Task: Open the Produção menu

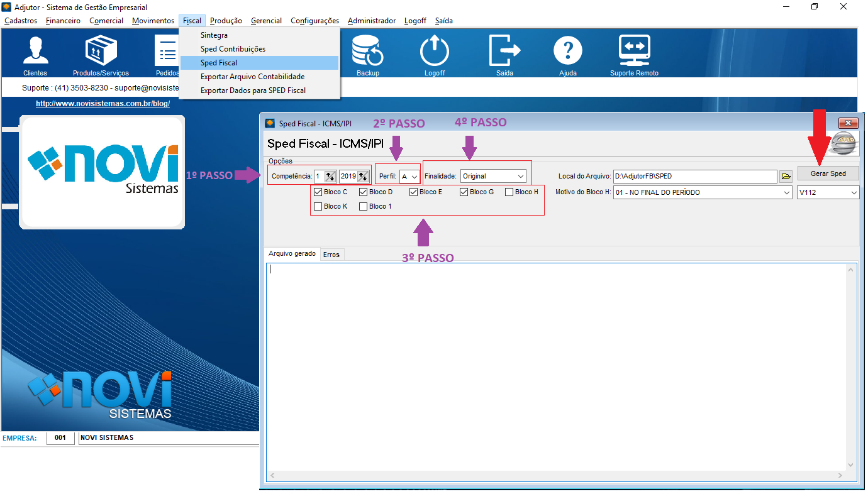Action: tap(226, 21)
